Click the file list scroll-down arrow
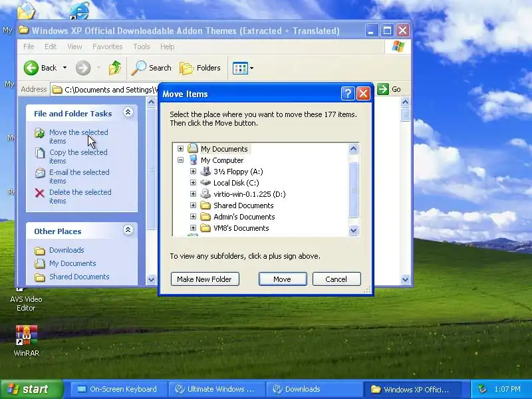 (x=405, y=279)
